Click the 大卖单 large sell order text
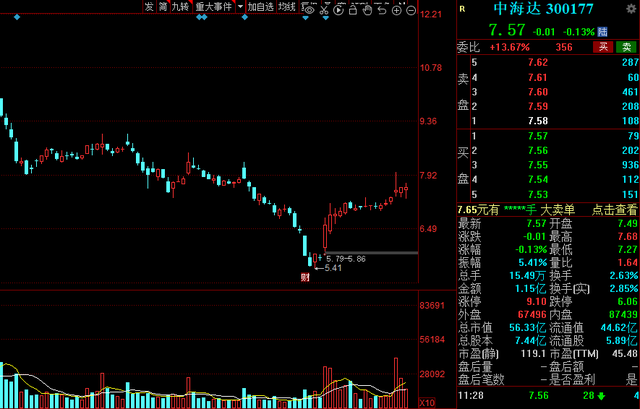 click(x=557, y=210)
